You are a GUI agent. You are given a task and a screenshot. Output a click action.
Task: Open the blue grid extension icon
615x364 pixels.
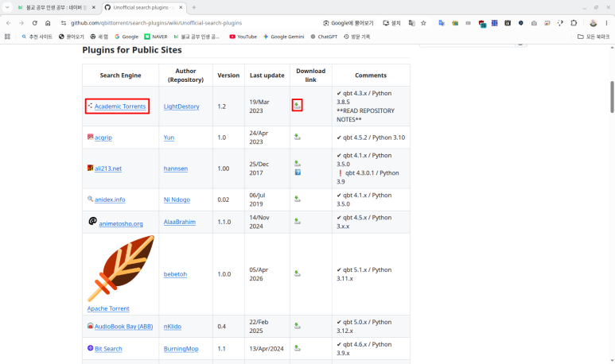[495, 23]
